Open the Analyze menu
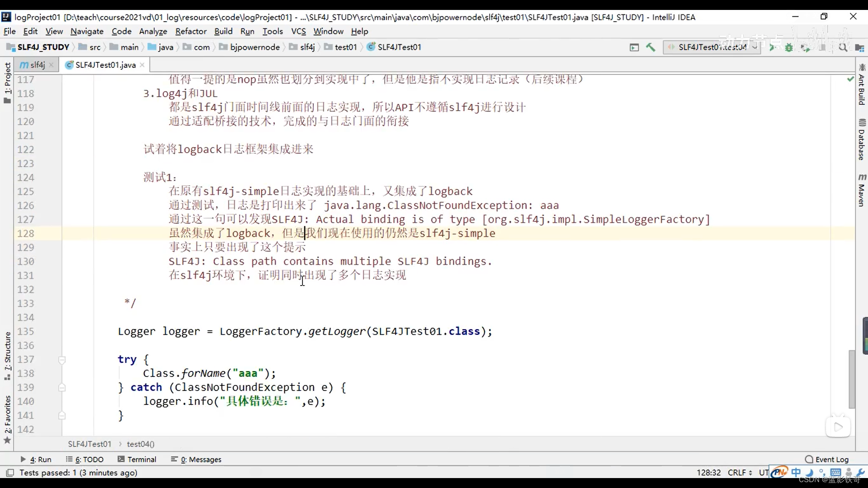The width and height of the screenshot is (868, 488). click(x=153, y=31)
